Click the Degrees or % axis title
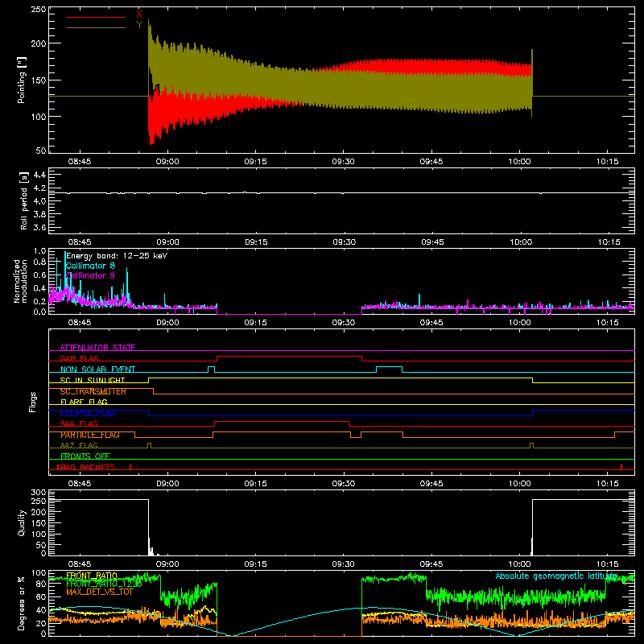The image size is (644, 644). click(22, 603)
